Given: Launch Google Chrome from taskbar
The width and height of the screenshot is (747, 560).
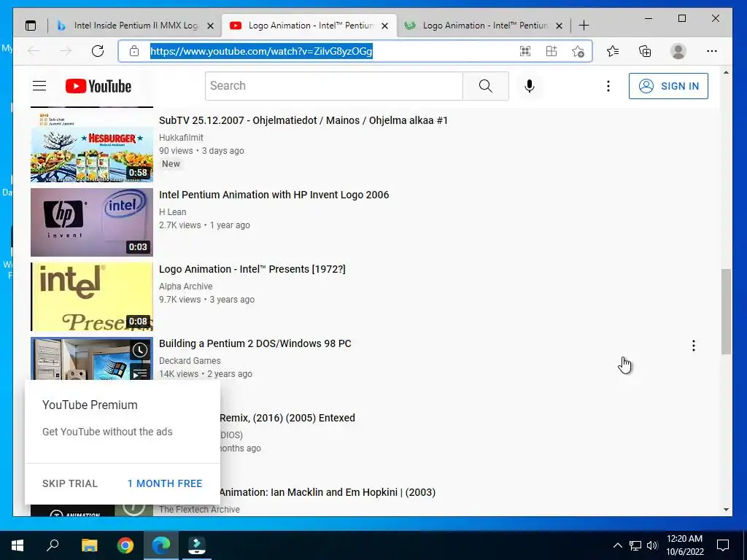Looking at the screenshot, I should pyautogui.click(x=125, y=545).
